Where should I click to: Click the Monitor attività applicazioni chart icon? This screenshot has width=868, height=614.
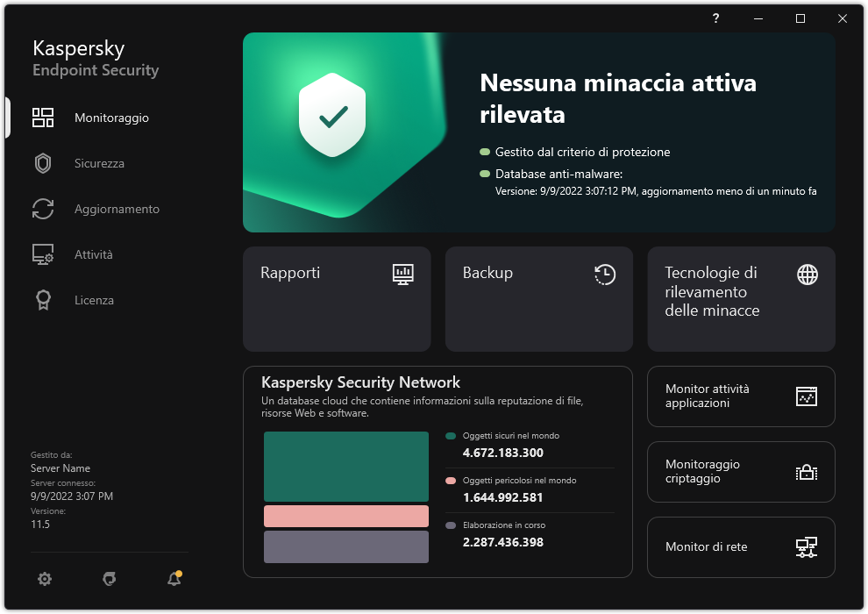click(x=806, y=396)
